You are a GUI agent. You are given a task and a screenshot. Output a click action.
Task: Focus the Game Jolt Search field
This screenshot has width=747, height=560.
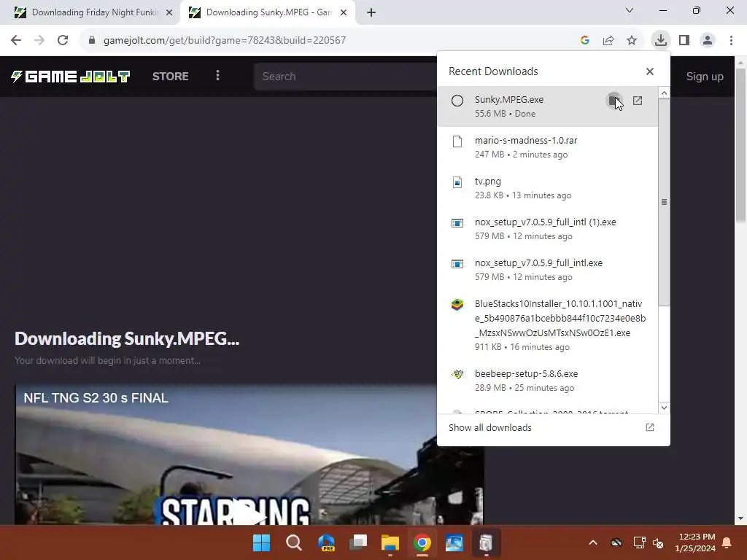[345, 76]
